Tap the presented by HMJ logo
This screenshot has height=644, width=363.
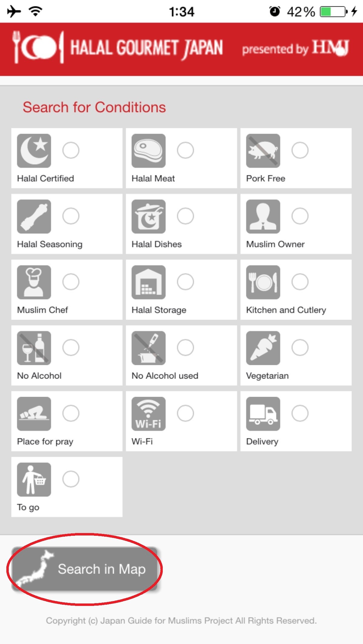pos(296,48)
